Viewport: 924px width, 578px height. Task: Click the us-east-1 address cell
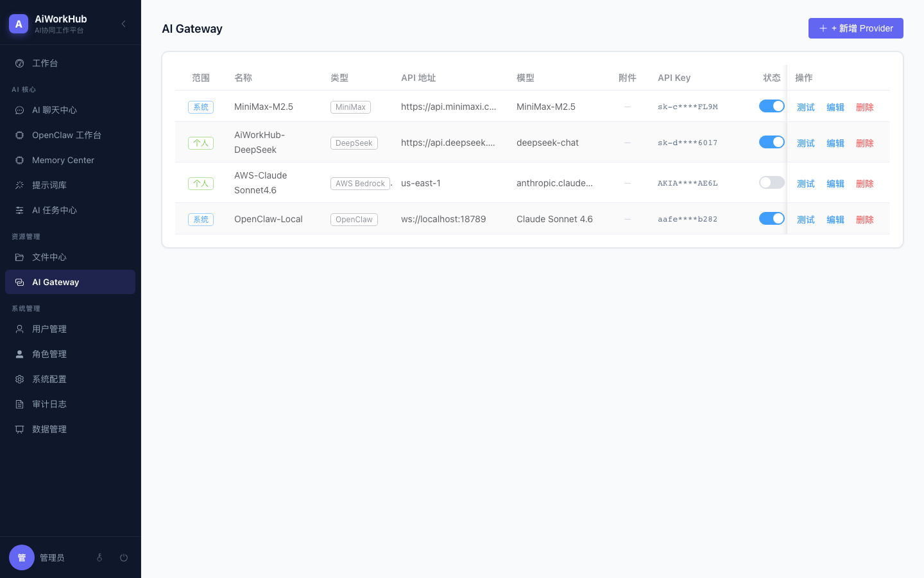pyautogui.click(x=421, y=183)
